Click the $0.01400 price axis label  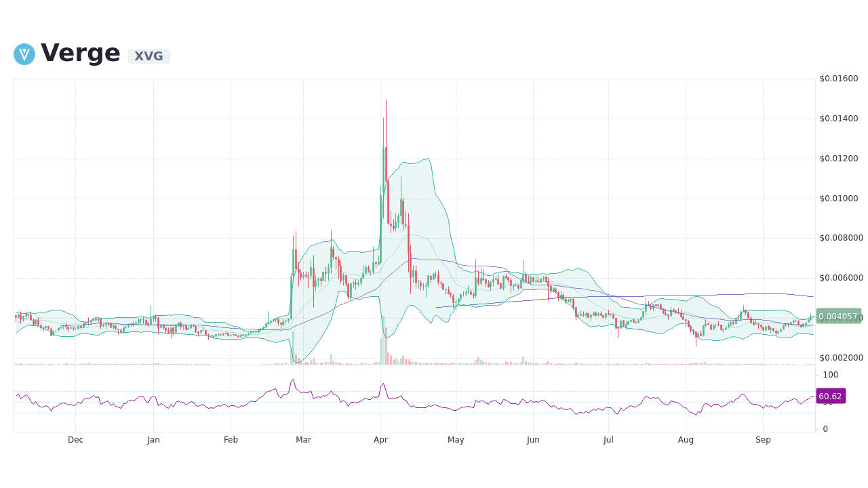(839, 119)
